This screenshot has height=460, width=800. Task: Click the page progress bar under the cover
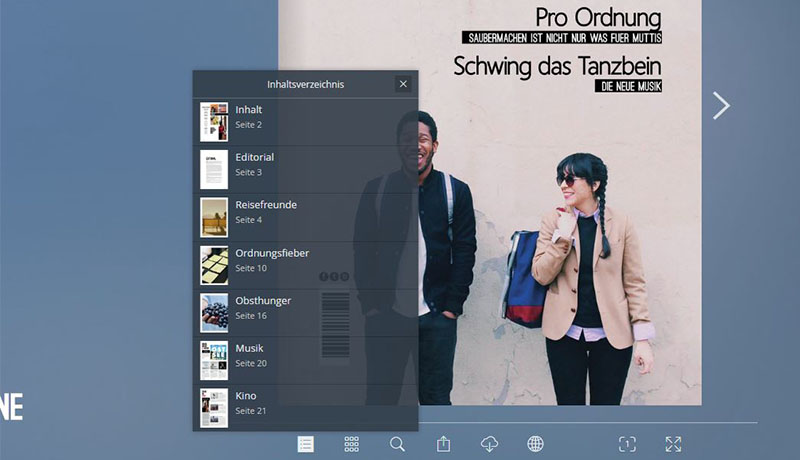(x=588, y=423)
